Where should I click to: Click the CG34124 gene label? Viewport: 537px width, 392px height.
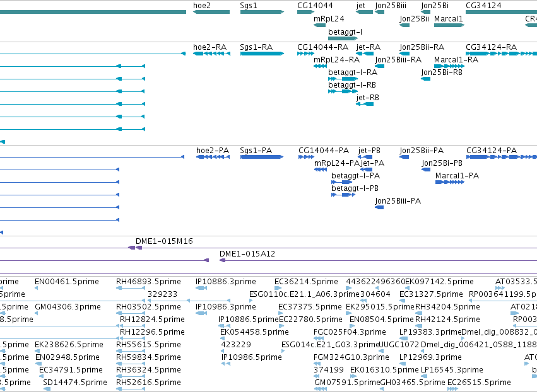(x=483, y=6)
